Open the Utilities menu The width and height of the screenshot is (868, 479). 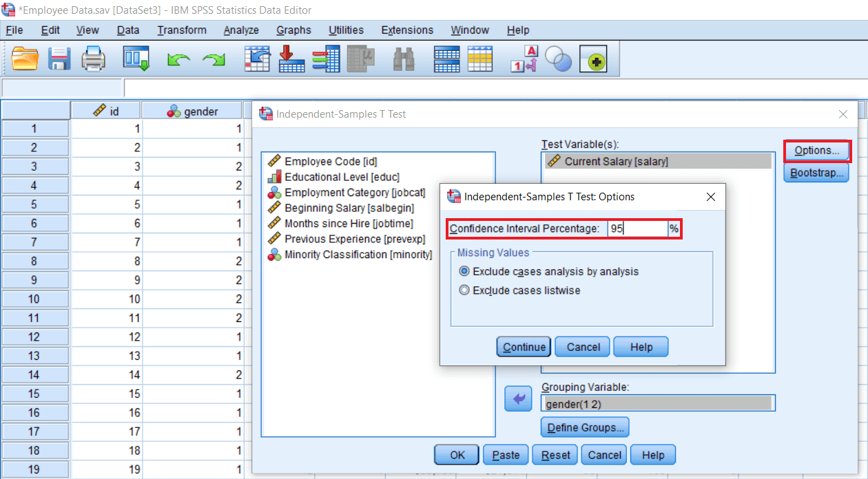[x=346, y=30]
